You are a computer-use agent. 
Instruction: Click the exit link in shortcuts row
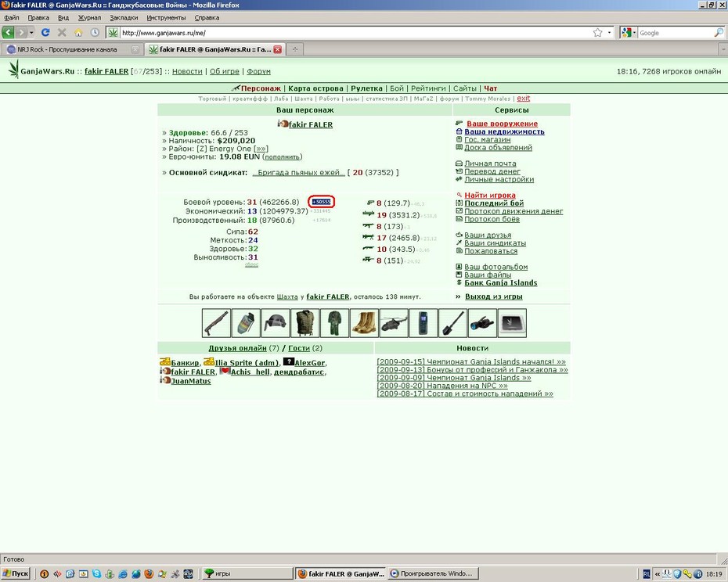coord(523,99)
